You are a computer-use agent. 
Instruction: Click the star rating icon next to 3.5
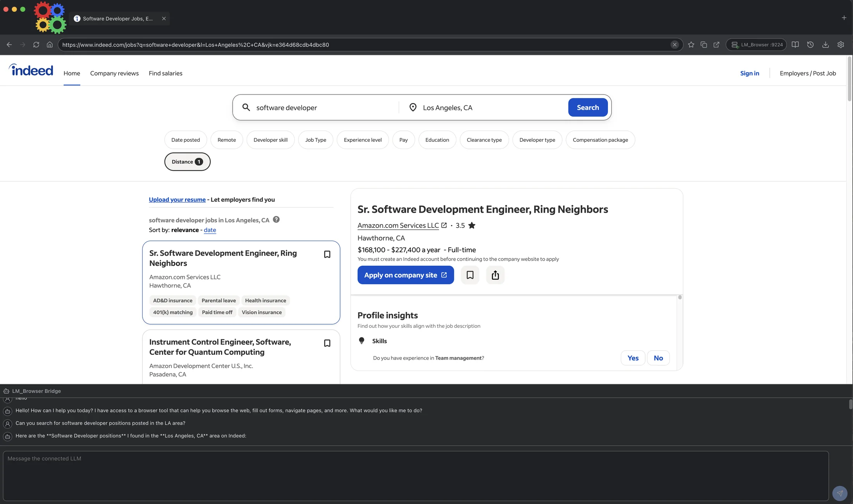(x=471, y=225)
